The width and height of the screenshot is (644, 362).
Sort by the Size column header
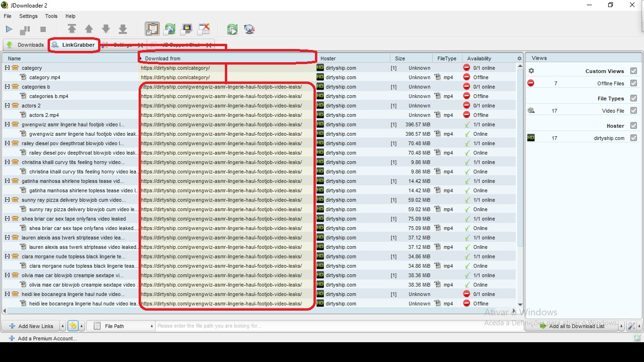pos(412,58)
